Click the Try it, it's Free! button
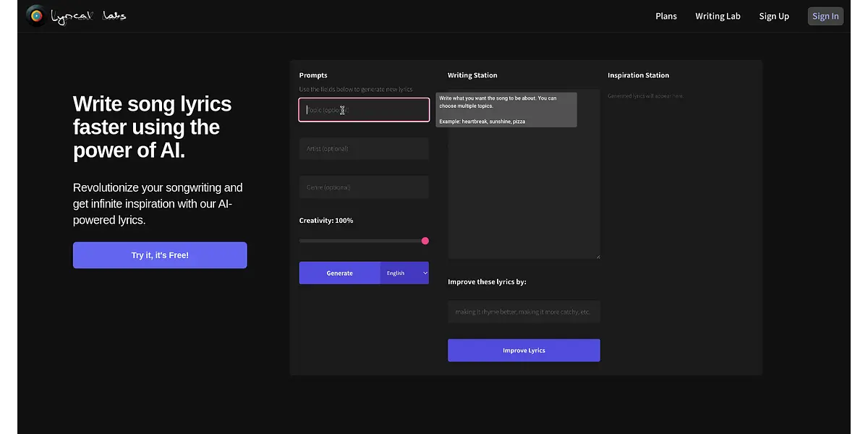The height and width of the screenshot is (434, 868). tap(160, 255)
